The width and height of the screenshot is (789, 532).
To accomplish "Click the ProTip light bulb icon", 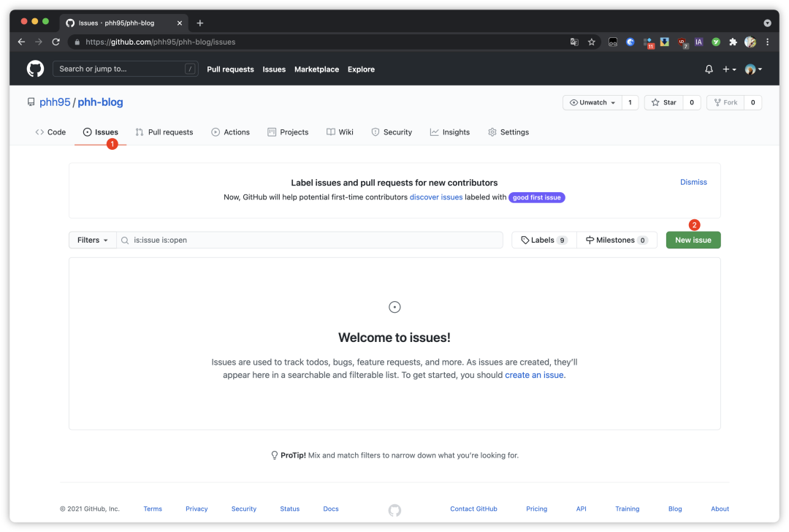I will click(274, 455).
